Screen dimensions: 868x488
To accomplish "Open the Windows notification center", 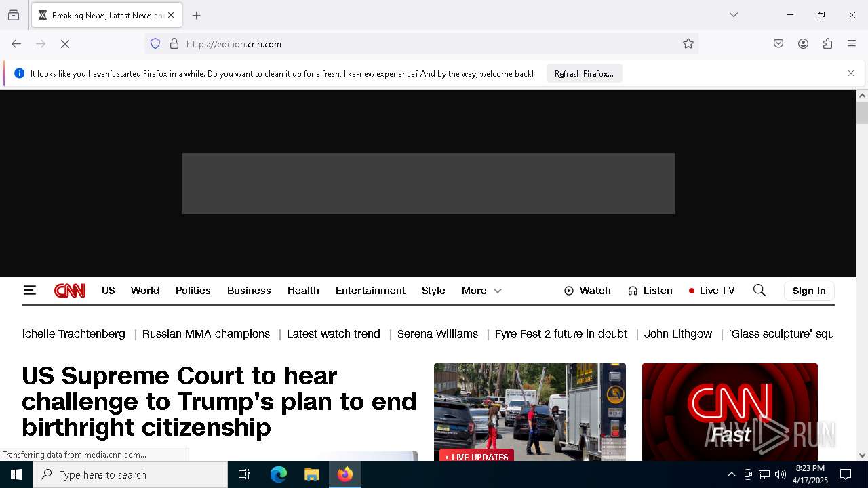I will (x=846, y=474).
